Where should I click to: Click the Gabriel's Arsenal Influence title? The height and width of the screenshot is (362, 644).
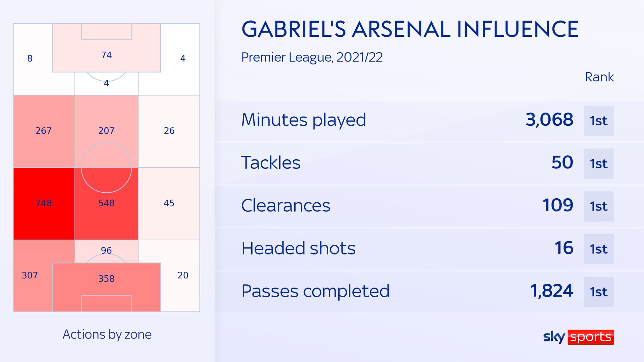tap(410, 29)
